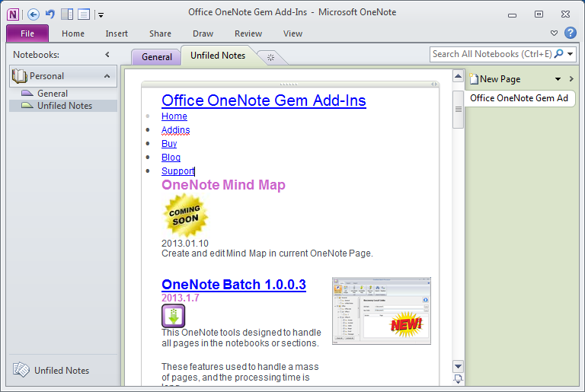The height and width of the screenshot is (392, 585).
Task: Open the Draw ribbon tab
Action: [x=203, y=33]
